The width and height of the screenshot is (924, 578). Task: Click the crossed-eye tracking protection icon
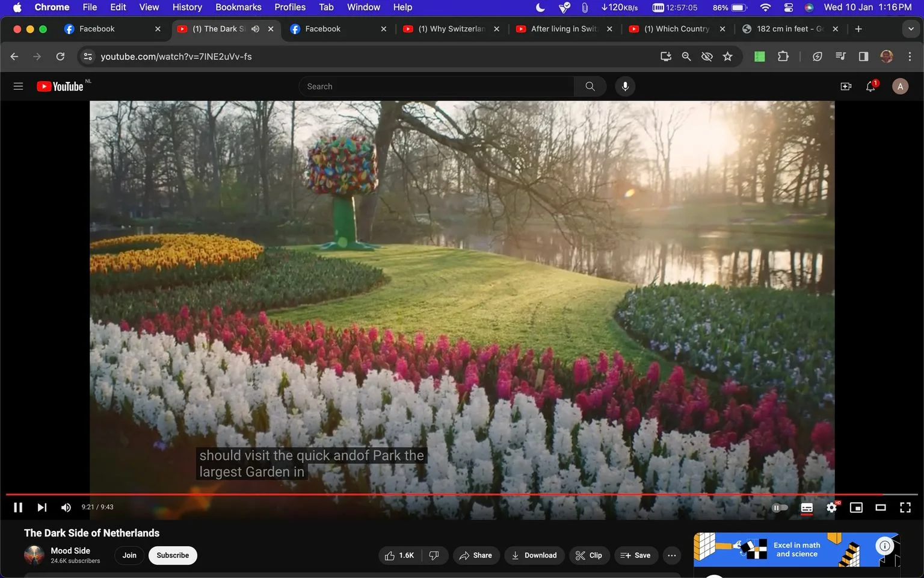click(x=707, y=56)
